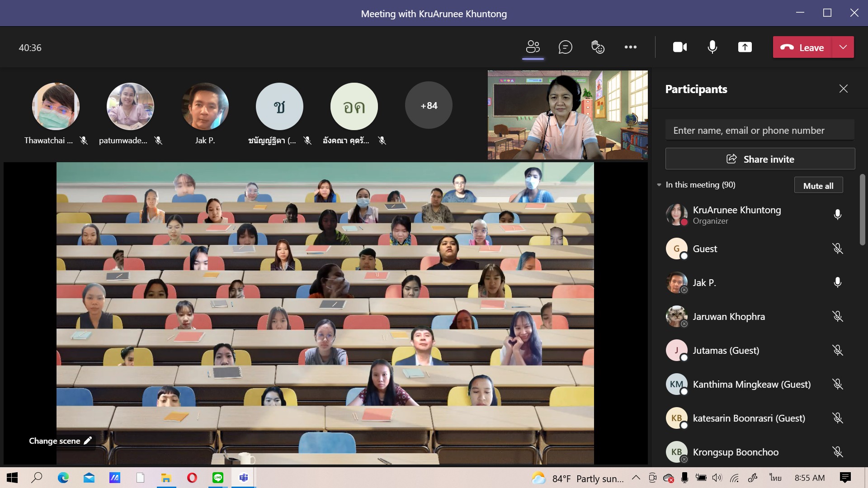The height and width of the screenshot is (488, 868).
Task: Click the participant search invite field
Action: (760, 130)
